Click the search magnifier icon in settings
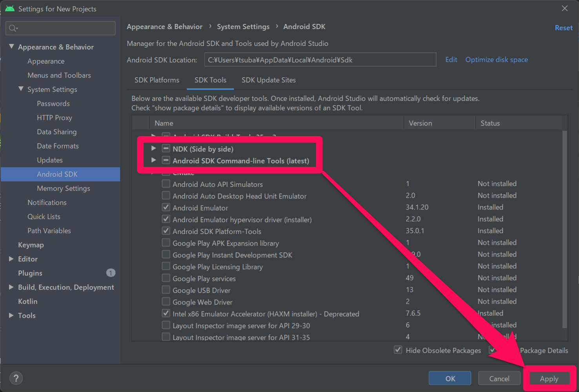This screenshot has width=579, height=392. [13, 28]
